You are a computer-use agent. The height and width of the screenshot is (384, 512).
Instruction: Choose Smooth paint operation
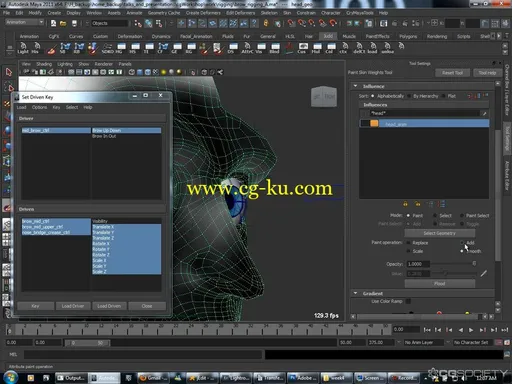point(462,251)
